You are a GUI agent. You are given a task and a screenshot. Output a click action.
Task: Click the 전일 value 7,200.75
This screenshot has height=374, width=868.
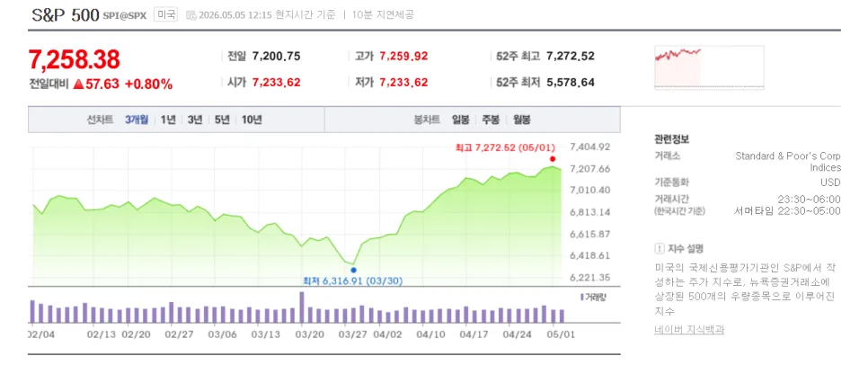[x=276, y=56]
